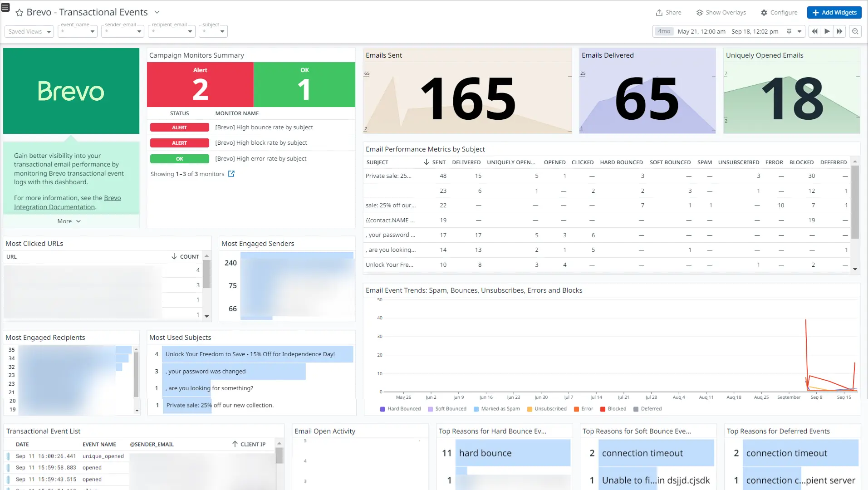Toggle Deferred series in the trends legend
Screen dimensions: 868x490
tap(648, 409)
